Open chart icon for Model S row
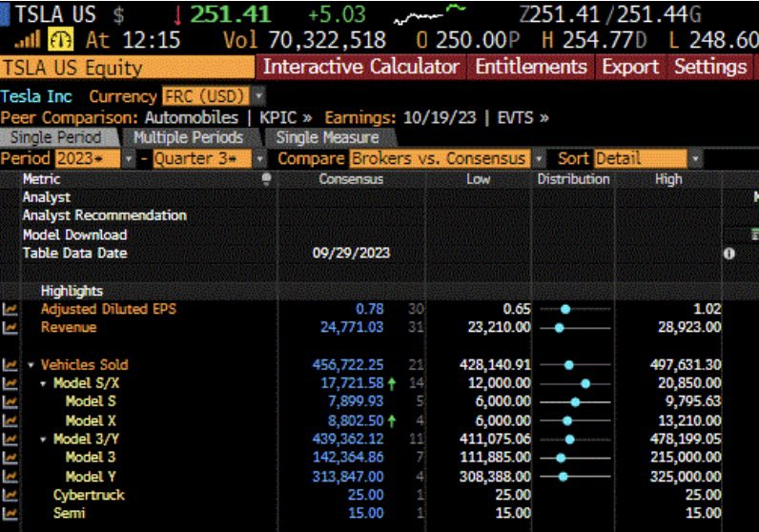This screenshot has width=759, height=532. pos(10,401)
